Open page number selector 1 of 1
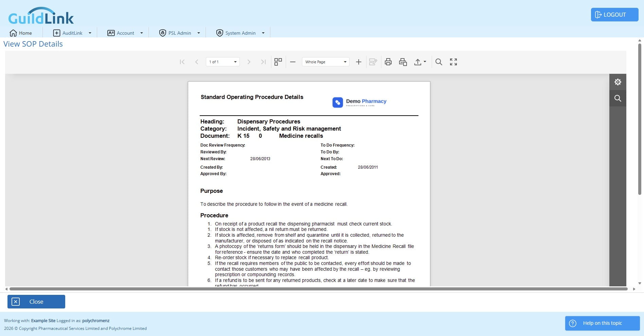The height and width of the screenshot is (336, 644). click(223, 62)
